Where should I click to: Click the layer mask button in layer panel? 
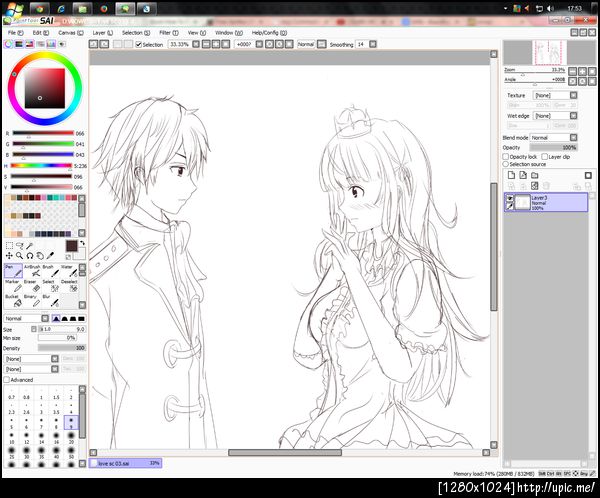(x=589, y=175)
